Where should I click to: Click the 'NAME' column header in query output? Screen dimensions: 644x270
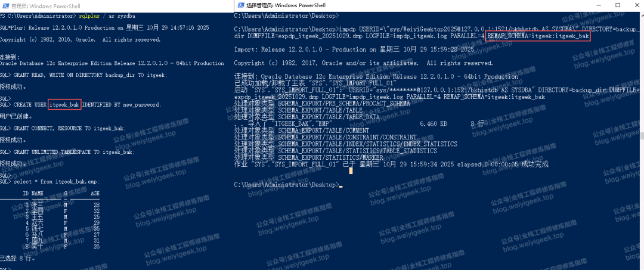[38, 193]
